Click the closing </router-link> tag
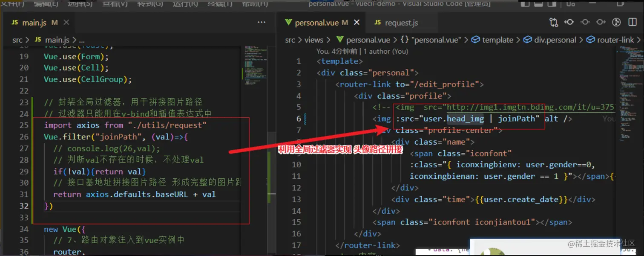The width and height of the screenshot is (644, 256). pyautogui.click(x=368, y=245)
